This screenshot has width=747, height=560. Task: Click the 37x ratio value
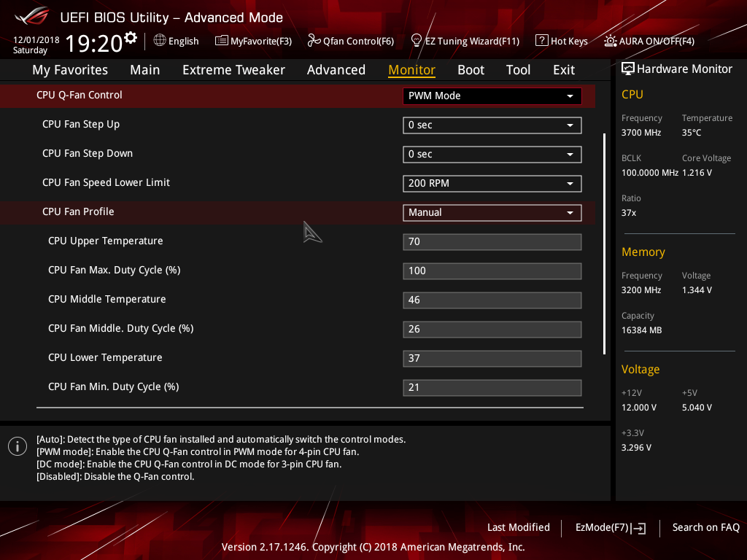tap(628, 213)
